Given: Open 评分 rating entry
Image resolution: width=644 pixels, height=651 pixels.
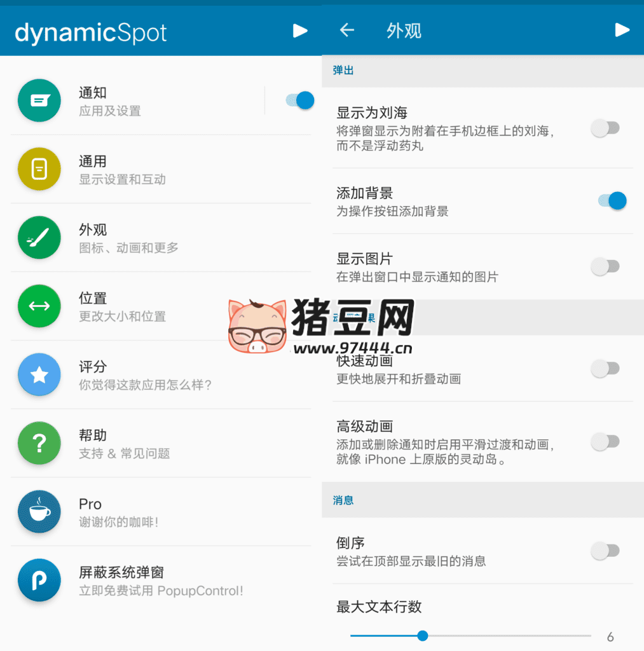Looking at the screenshot, I should (161, 374).
